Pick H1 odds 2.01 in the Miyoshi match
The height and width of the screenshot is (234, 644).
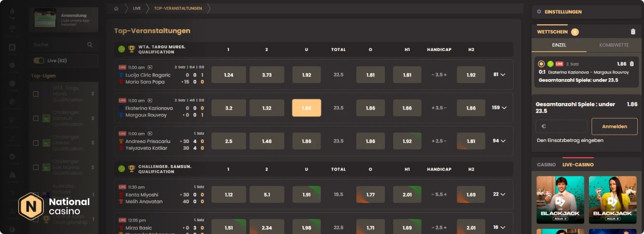point(407,194)
